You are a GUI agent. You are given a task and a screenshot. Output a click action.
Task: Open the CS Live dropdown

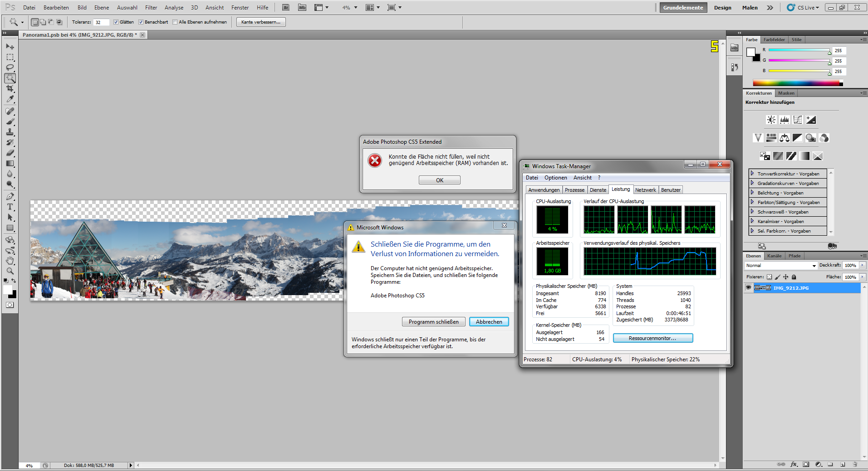point(803,8)
